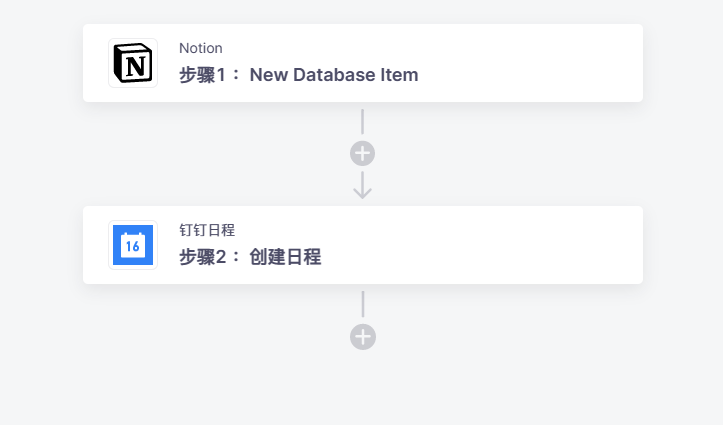The height and width of the screenshot is (425, 723).
Task: Click the number 16 on the calendar icon
Action: coord(133,247)
